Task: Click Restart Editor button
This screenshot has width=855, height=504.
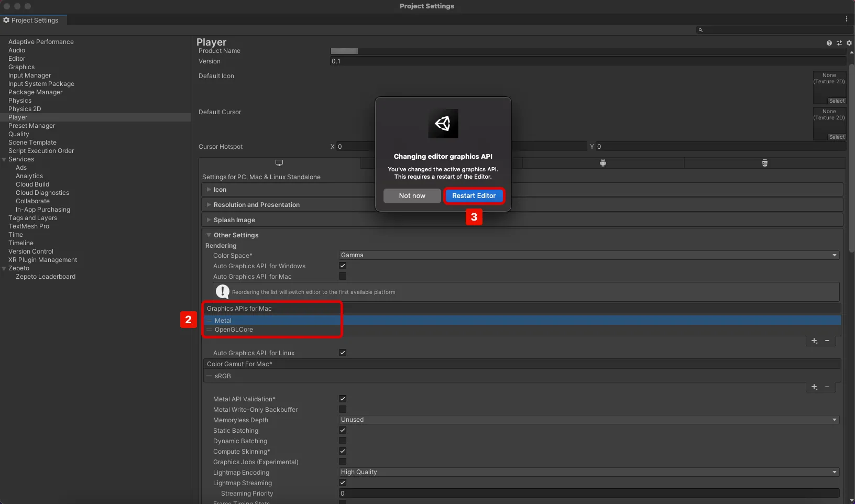Action: click(x=474, y=196)
